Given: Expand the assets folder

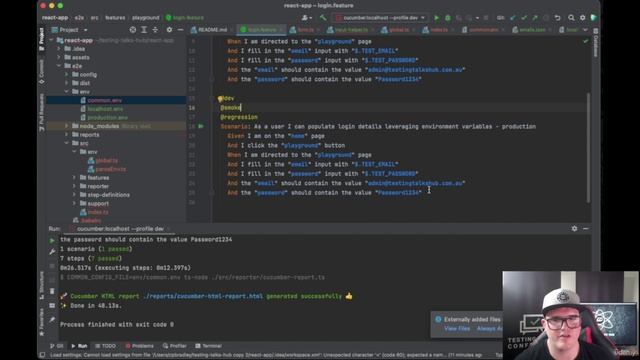Looking at the screenshot, I should pos(59,58).
